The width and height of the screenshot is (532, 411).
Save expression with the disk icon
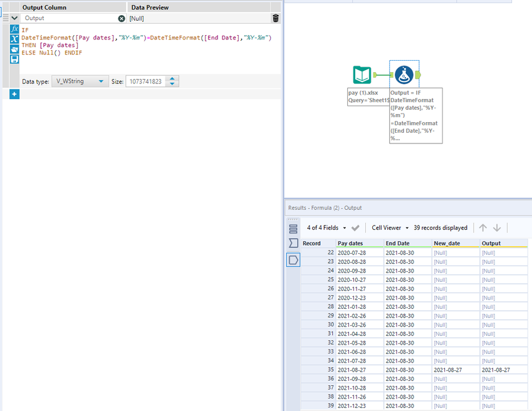coord(14,60)
